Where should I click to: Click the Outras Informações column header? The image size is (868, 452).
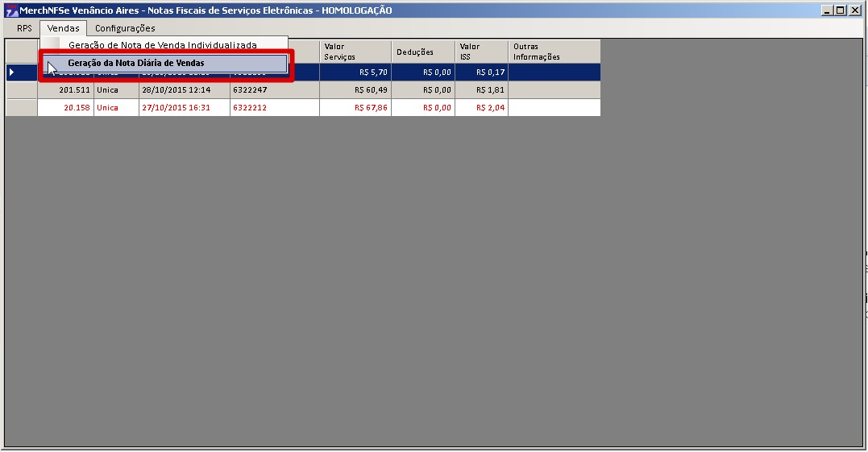tap(554, 52)
